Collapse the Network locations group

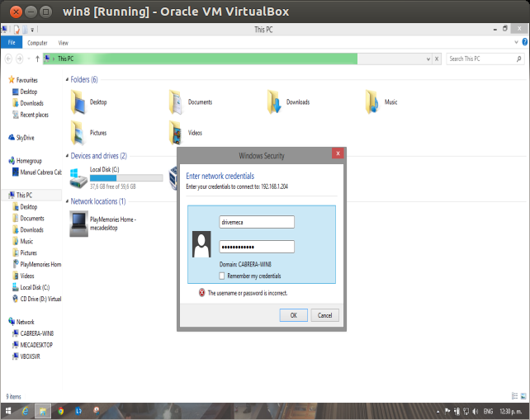tap(67, 201)
